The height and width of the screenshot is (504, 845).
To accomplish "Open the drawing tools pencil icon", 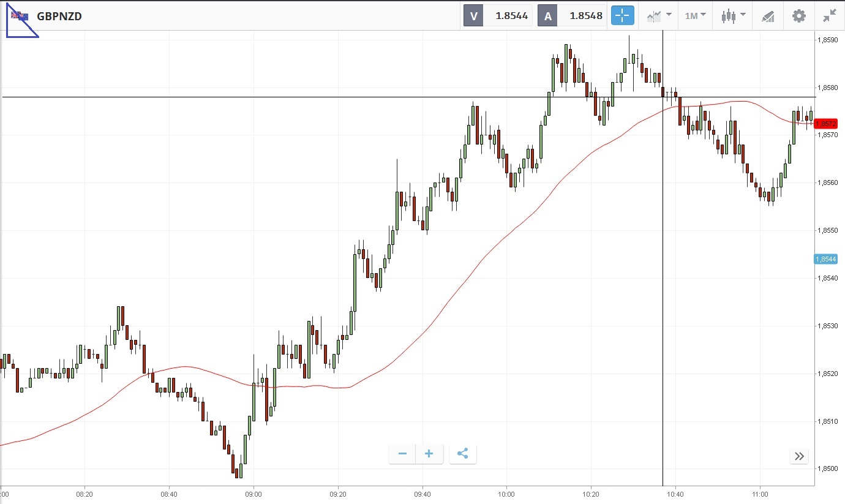I will pos(768,16).
